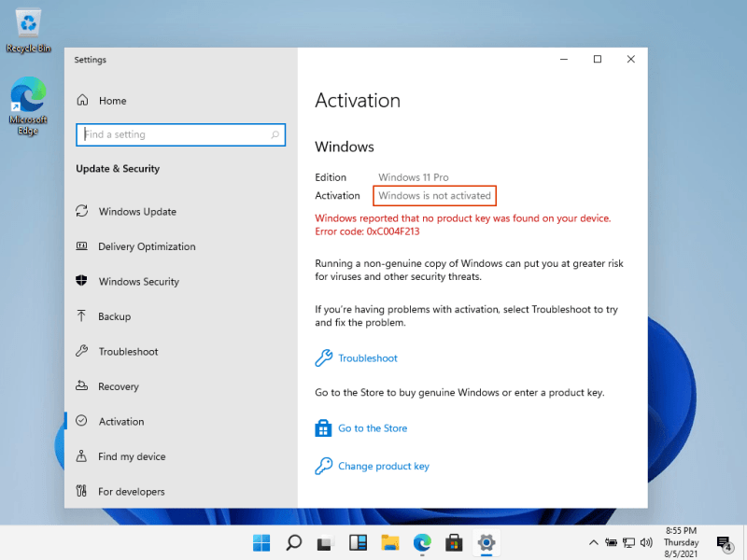Open the Widgets panel from taskbar
The image size is (747, 560).
tap(358, 542)
